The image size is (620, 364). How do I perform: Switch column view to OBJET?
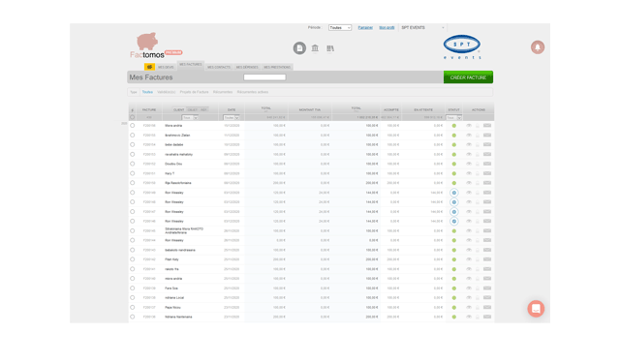193,109
